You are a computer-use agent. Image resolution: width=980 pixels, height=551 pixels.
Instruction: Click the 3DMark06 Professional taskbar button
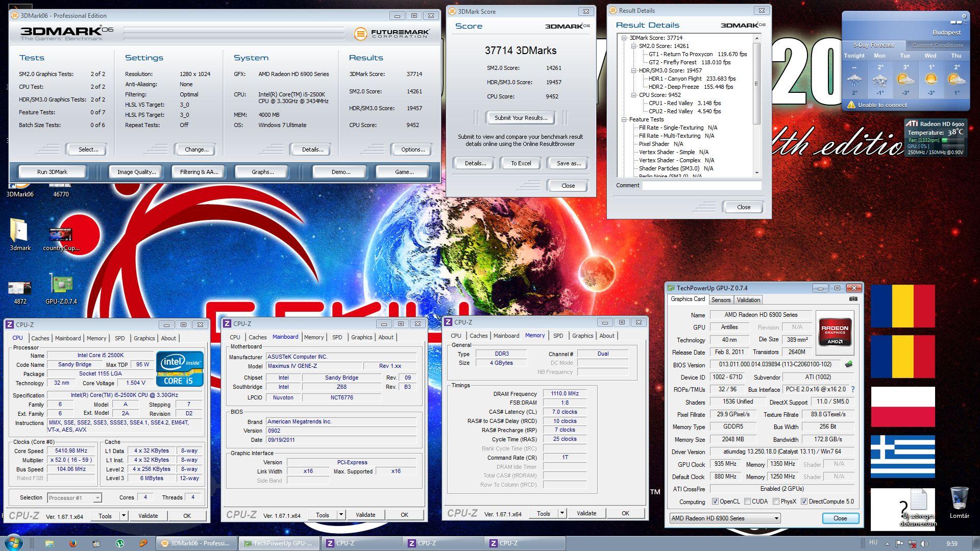pyautogui.click(x=198, y=543)
